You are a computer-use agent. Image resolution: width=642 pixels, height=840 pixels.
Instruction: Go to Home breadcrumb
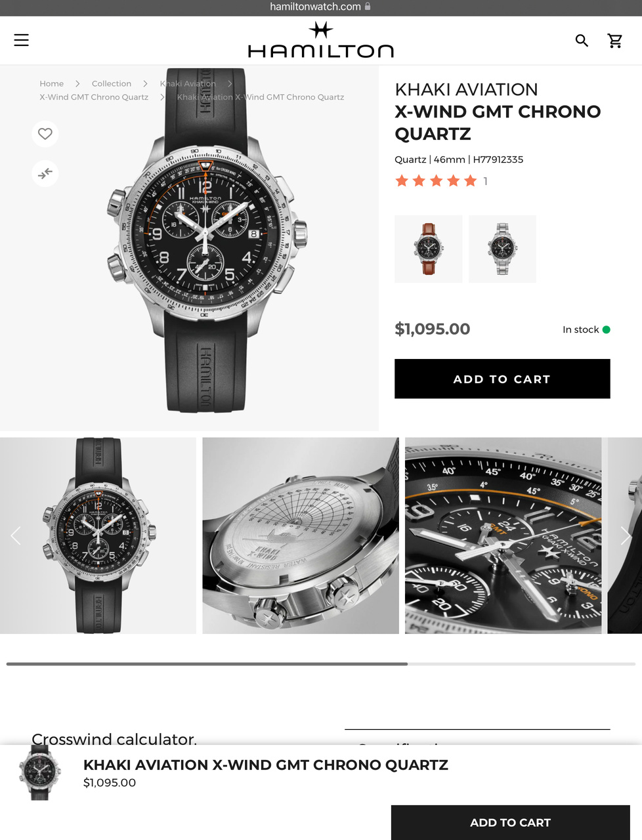tap(52, 83)
